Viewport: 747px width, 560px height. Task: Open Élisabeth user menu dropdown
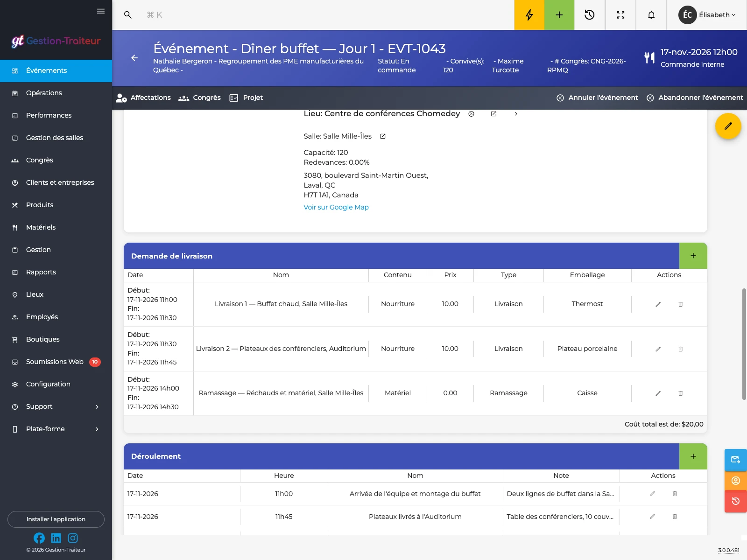(x=707, y=15)
